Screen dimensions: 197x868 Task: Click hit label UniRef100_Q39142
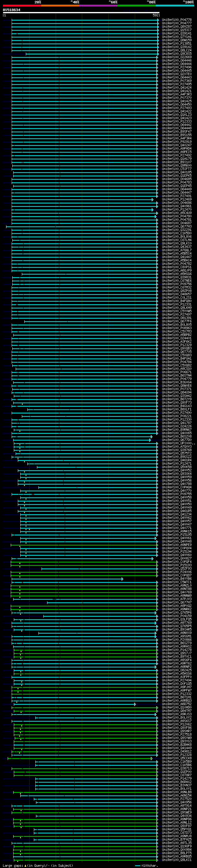(177, 47)
